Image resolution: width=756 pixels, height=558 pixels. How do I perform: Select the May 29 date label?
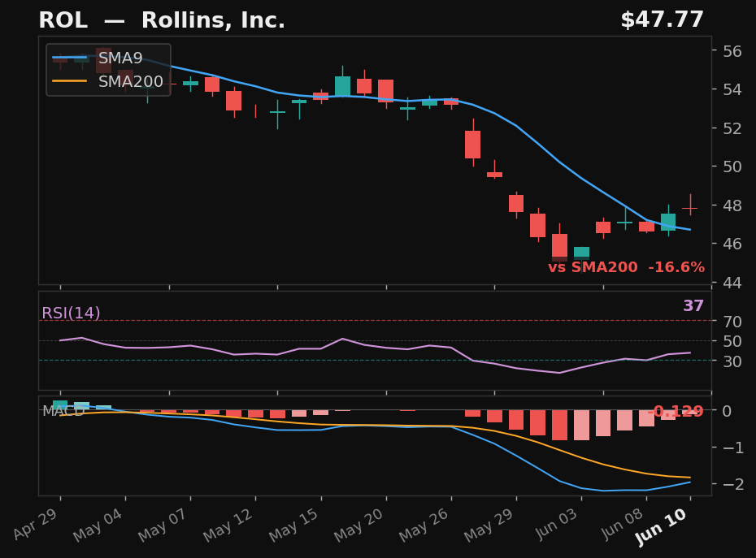point(489,526)
